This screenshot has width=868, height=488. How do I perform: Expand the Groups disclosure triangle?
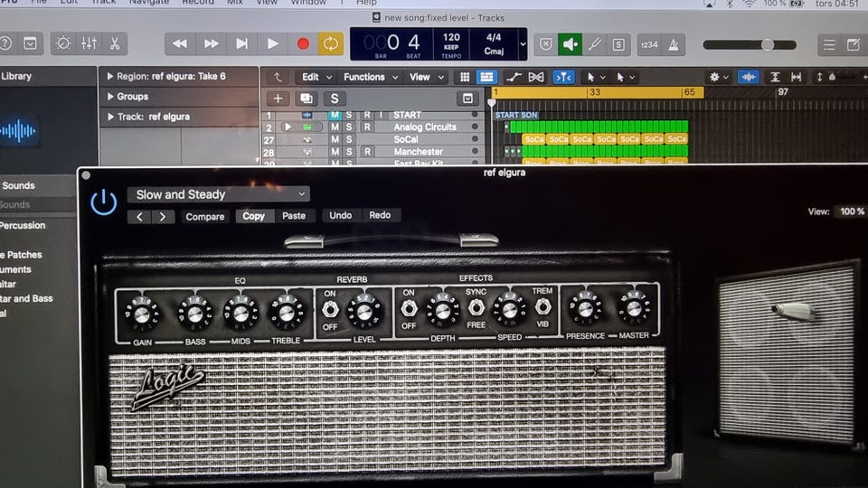tap(111, 97)
